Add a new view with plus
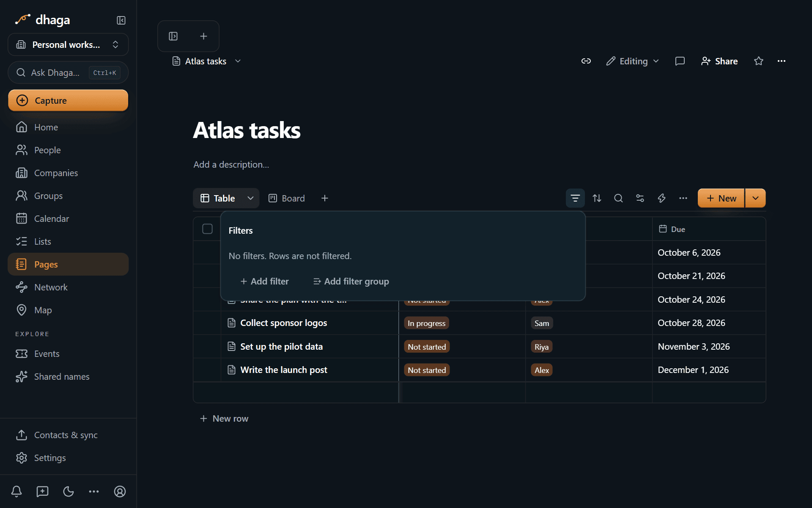Viewport: 812px width, 508px height. point(325,198)
